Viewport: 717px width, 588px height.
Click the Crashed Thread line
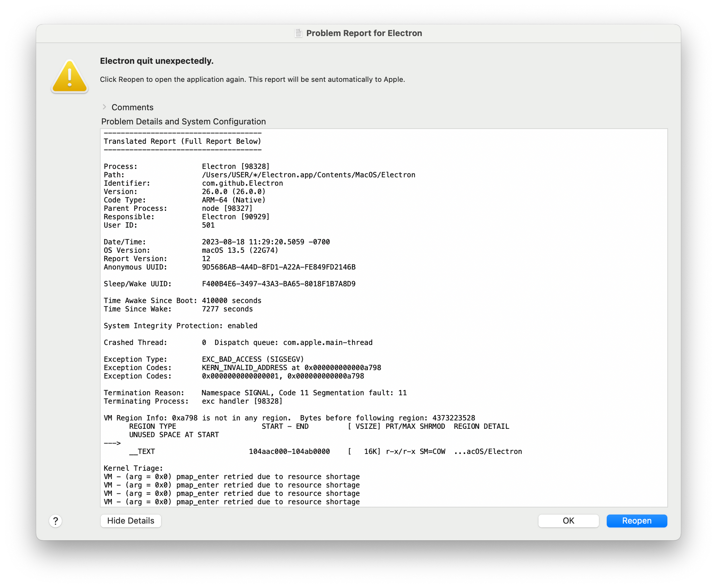[238, 342]
